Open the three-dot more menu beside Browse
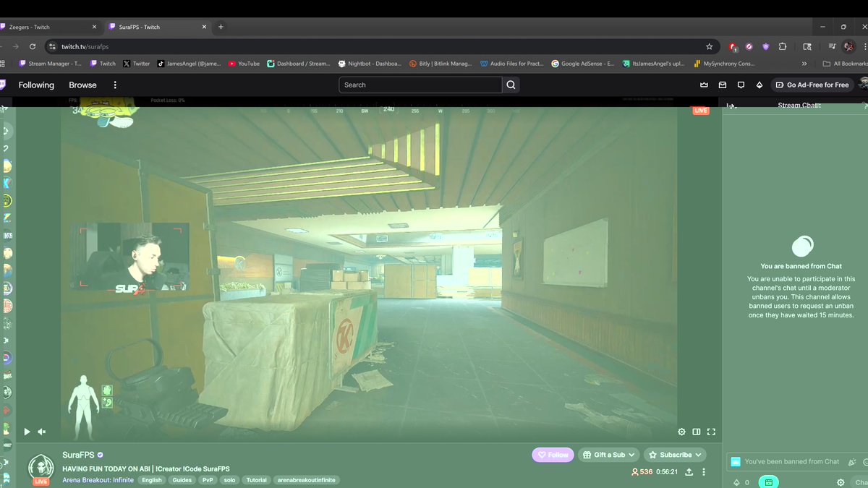The image size is (868, 488). [115, 85]
